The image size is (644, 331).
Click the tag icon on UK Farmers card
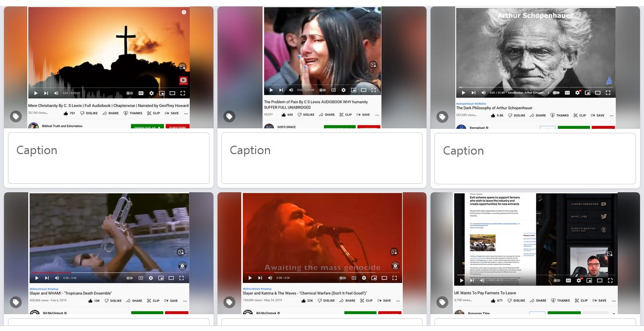point(442,302)
